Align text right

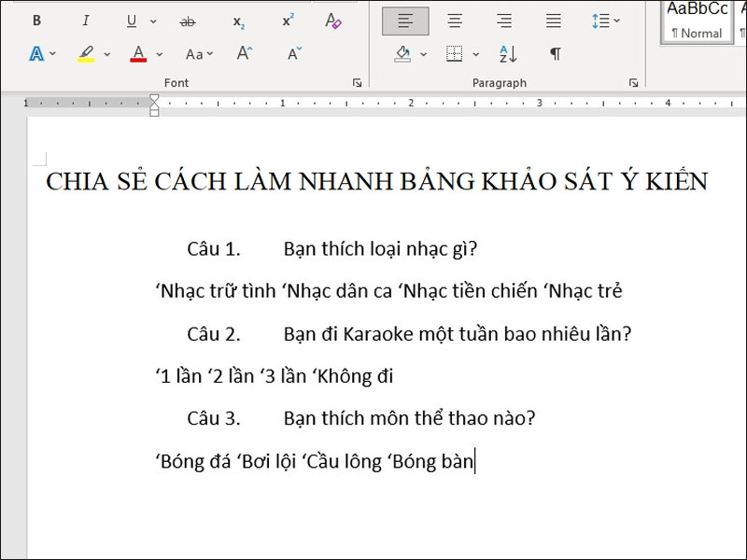(504, 21)
